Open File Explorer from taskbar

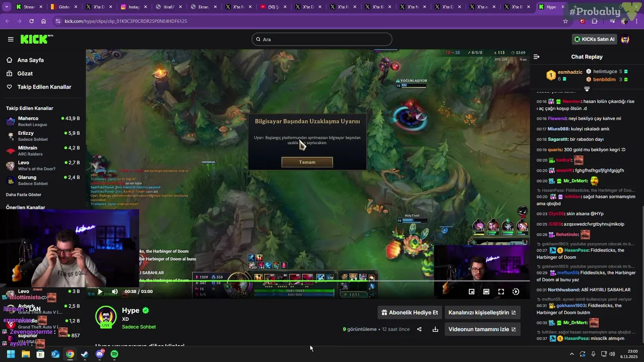pyautogui.click(x=26, y=354)
